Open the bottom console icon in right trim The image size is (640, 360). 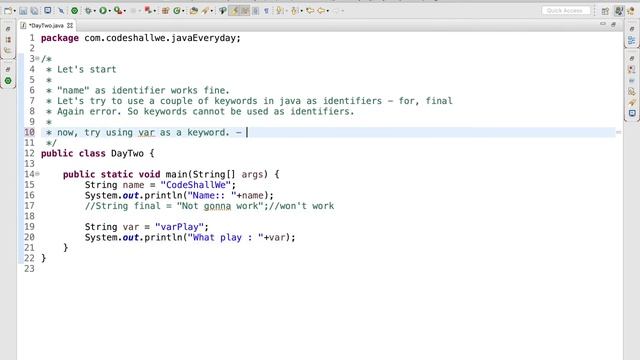[x=632, y=113]
